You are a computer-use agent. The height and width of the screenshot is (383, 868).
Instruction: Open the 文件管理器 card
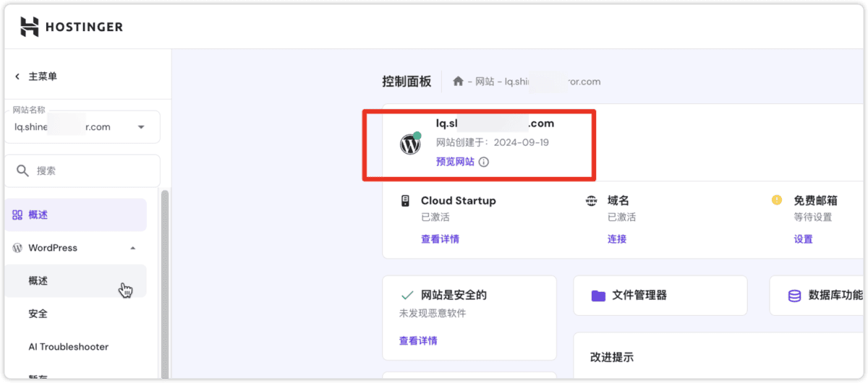[x=660, y=295]
